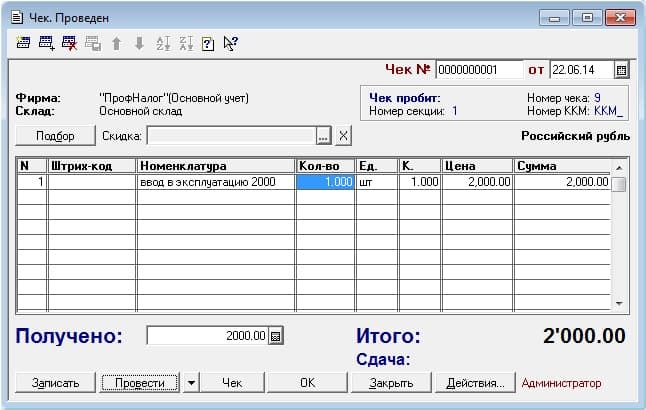Move row down with the down arrow icon
The width and height of the screenshot is (646, 410).
pos(140,43)
